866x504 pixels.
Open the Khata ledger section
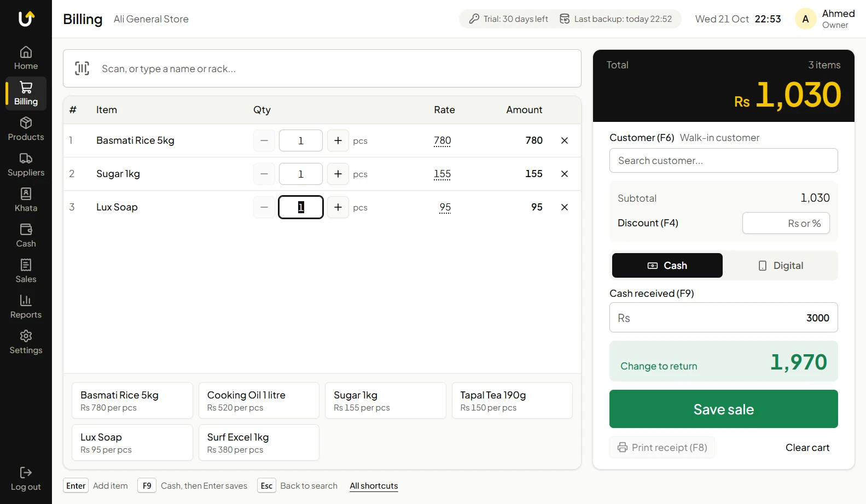(x=26, y=201)
